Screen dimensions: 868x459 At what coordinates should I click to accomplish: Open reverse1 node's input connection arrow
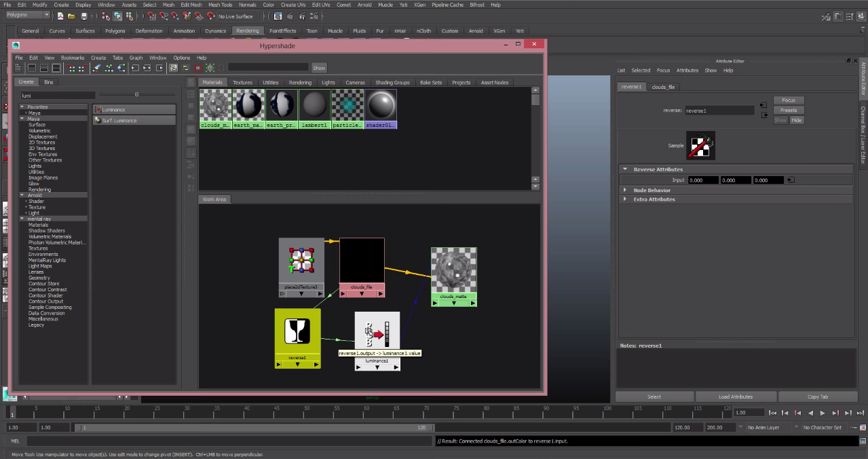[x=279, y=365]
